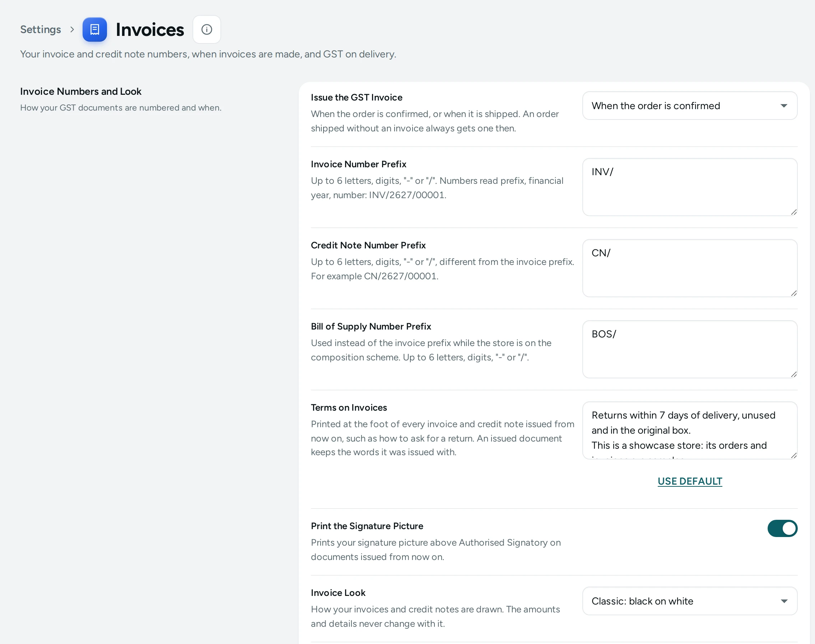815x644 pixels.
Task: Click 'How your GST documents are numbered' text
Action: point(121,107)
